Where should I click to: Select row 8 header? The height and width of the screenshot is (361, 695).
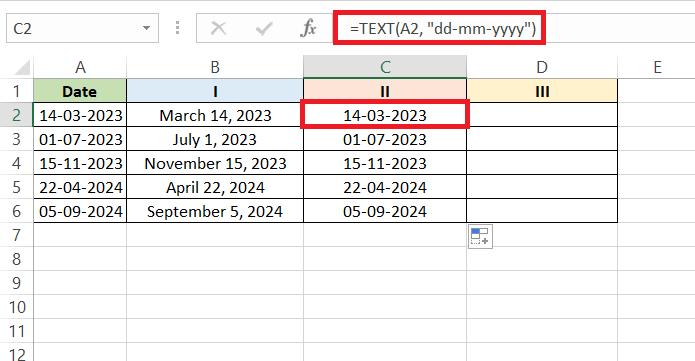tap(16, 259)
